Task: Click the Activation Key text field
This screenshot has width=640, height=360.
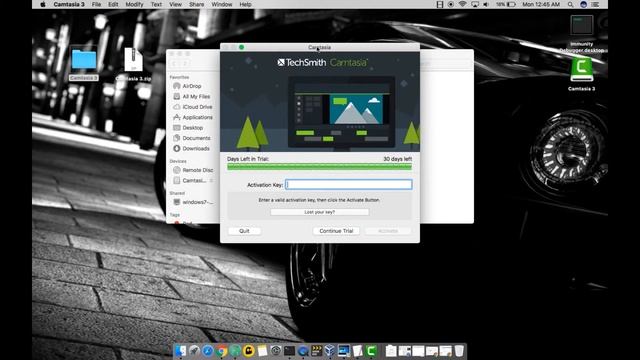Action: (x=349, y=184)
